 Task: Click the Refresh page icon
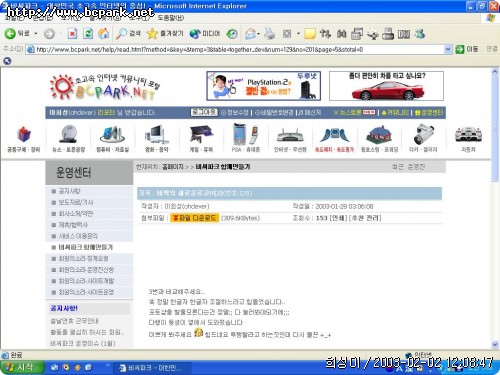pos(88,34)
